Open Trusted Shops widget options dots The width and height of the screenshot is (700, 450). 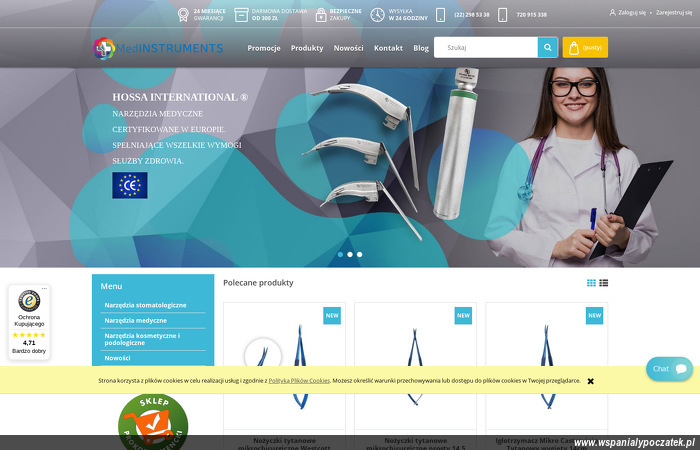[x=44, y=288]
